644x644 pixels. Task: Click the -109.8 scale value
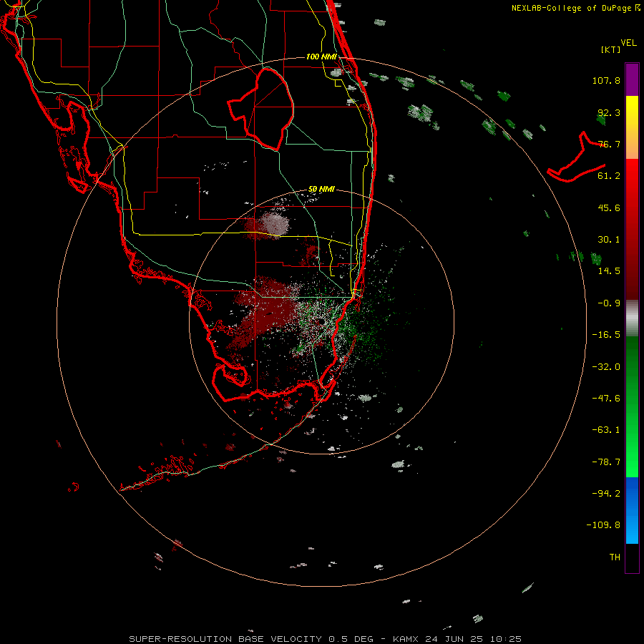603,525
